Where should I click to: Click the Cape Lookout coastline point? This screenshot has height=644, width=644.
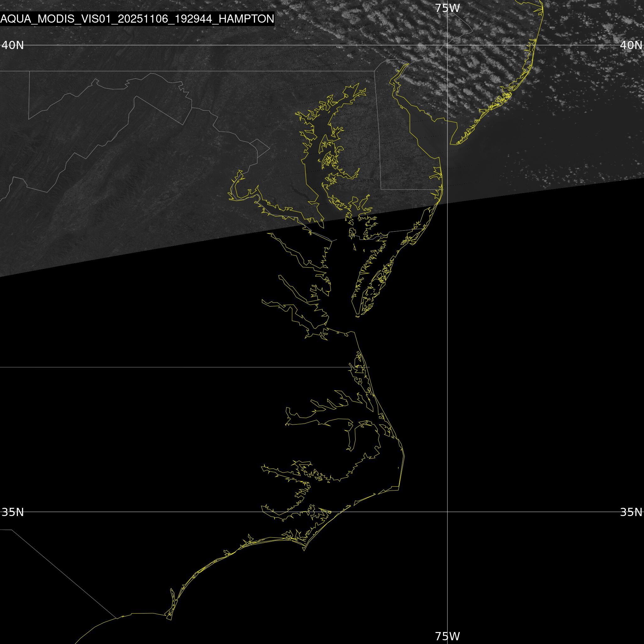[304, 550]
